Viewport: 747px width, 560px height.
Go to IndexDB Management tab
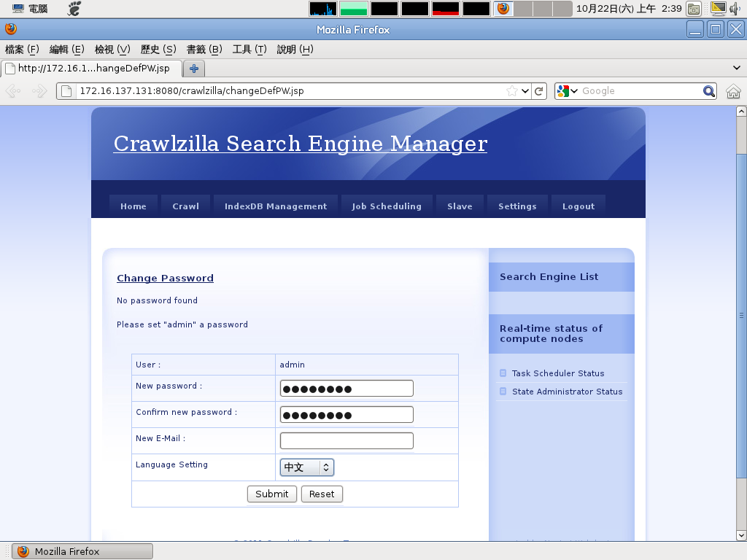pos(276,206)
